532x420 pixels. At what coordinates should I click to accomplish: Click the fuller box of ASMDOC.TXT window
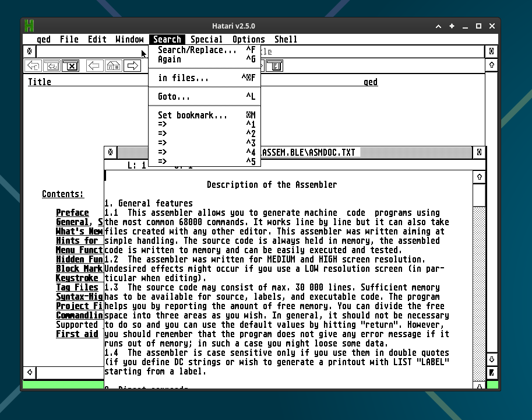click(478, 152)
